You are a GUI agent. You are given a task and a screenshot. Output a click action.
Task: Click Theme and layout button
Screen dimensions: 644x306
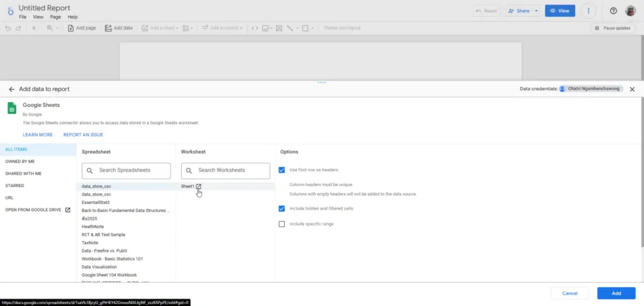341,28
